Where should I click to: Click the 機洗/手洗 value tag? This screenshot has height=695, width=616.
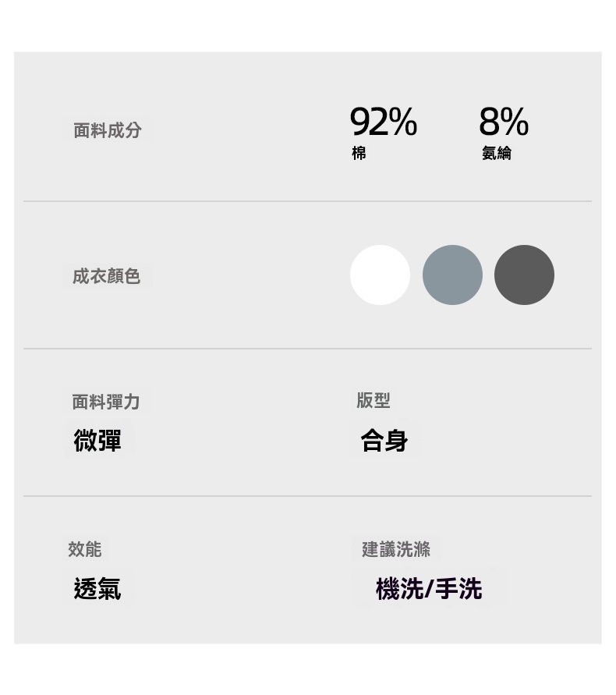tap(429, 589)
